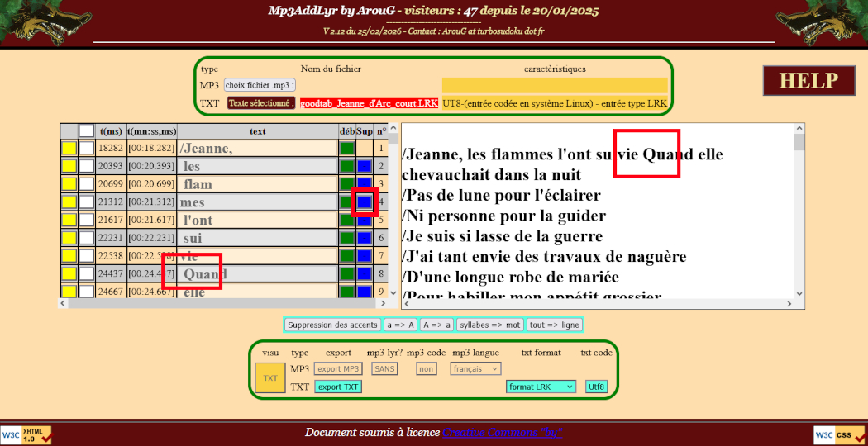The width and height of the screenshot is (868, 446).
Task: Click the green déb square for 'les' row
Action: pos(346,167)
